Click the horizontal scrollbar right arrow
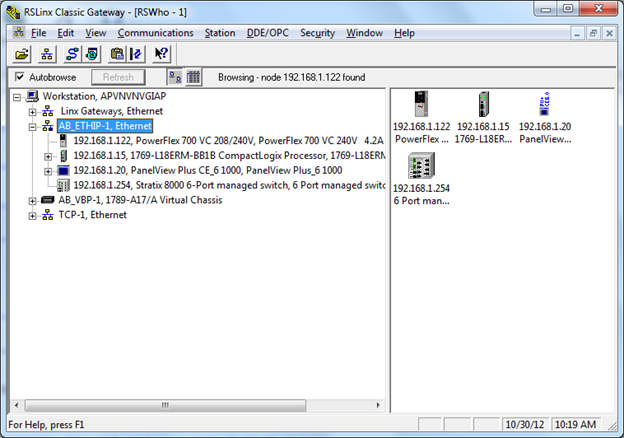This screenshot has width=624, height=438. pyautogui.click(x=378, y=405)
